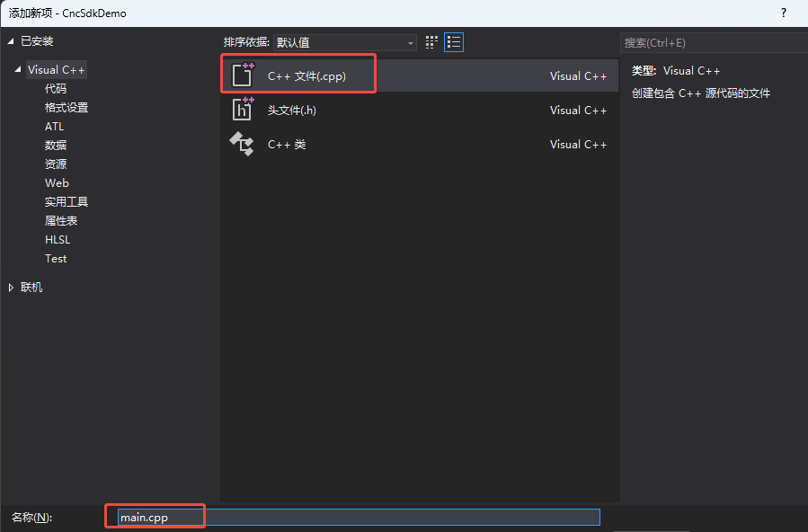Select the 实用工具 category
Image resolution: width=808 pixels, height=532 pixels.
coord(67,202)
